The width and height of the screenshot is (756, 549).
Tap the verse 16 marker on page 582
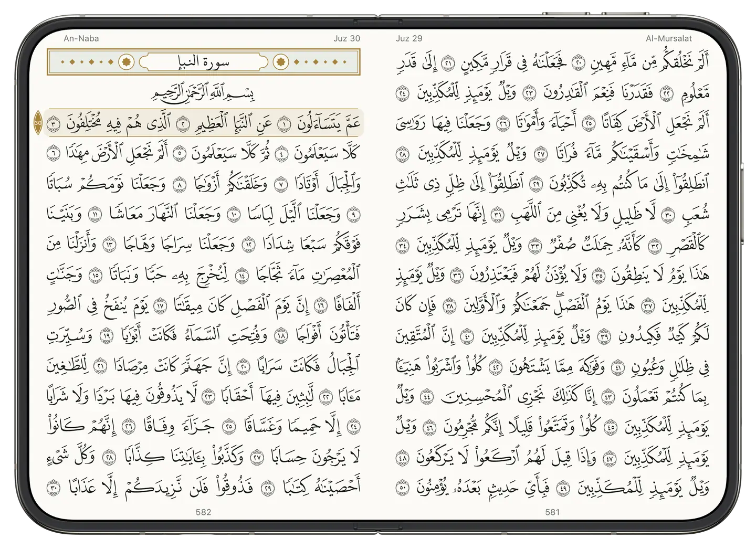pyautogui.click(x=320, y=305)
